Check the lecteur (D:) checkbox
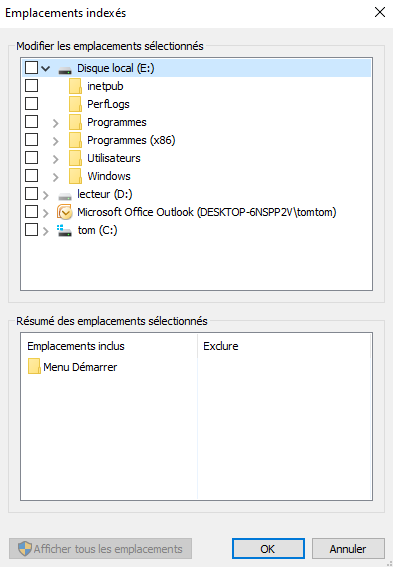Screen dimensions: 393x567 click(31, 193)
